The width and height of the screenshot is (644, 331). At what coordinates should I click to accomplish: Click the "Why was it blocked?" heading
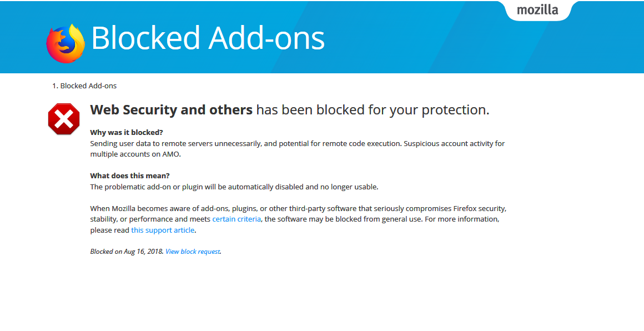127,133
